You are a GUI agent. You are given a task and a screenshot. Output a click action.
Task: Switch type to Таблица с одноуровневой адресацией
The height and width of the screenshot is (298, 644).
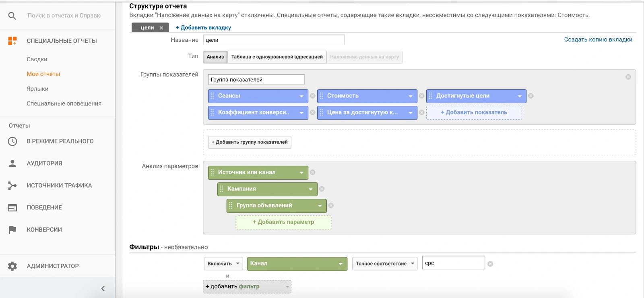click(277, 57)
